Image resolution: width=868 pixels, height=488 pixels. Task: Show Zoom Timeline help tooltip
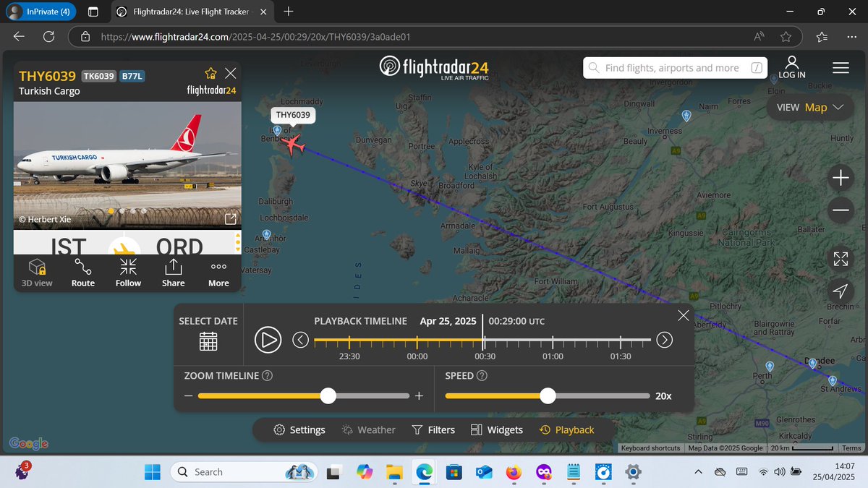click(267, 376)
